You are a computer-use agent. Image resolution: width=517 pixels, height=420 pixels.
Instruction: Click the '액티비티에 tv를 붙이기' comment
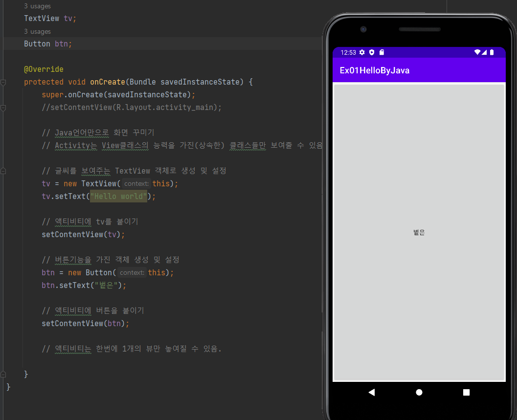90,221
